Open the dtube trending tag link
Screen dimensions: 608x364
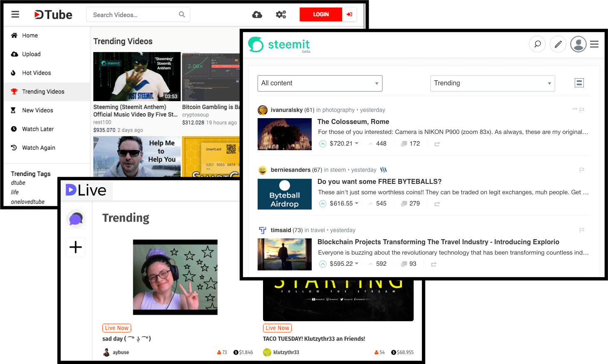18,183
